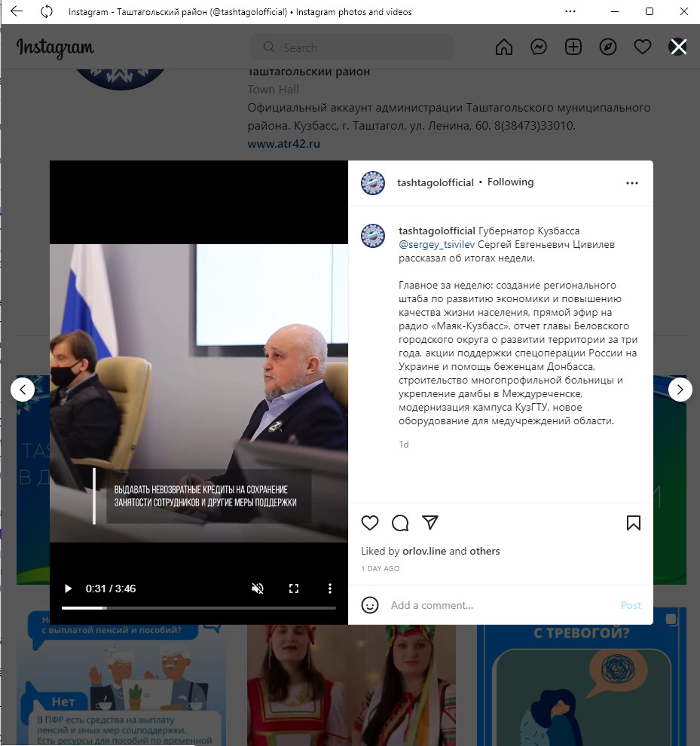Open Messenger direct messages
Image resolution: width=700 pixels, height=746 pixels.
pos(539,47)
